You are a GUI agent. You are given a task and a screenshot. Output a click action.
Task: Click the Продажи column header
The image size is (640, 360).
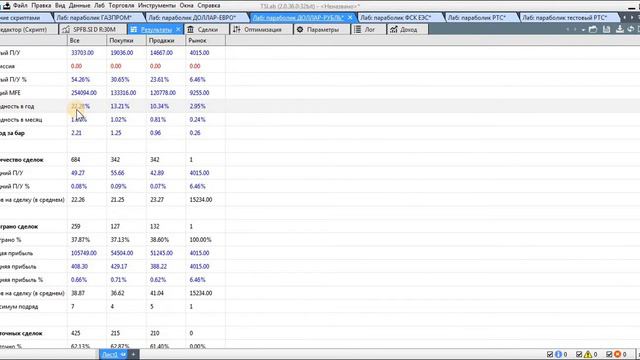click(x=166, y=40)
